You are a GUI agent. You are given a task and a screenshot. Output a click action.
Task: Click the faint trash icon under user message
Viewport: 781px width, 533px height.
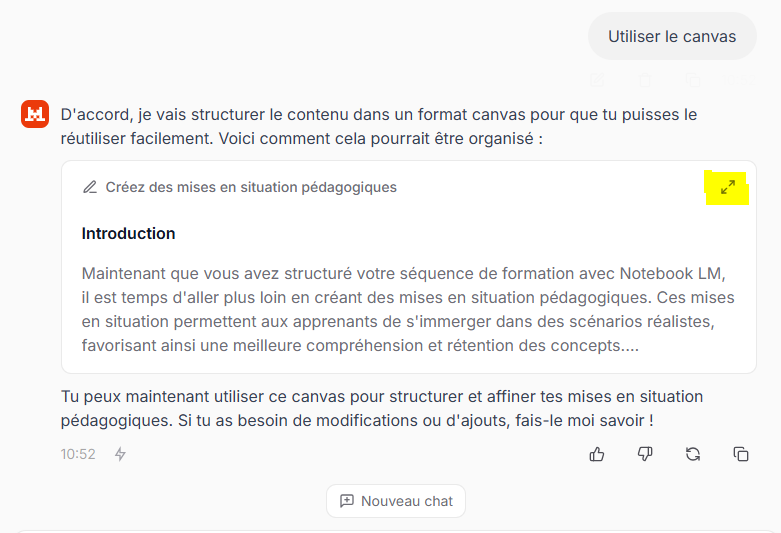pyautogui.click(x=645, y=81)
